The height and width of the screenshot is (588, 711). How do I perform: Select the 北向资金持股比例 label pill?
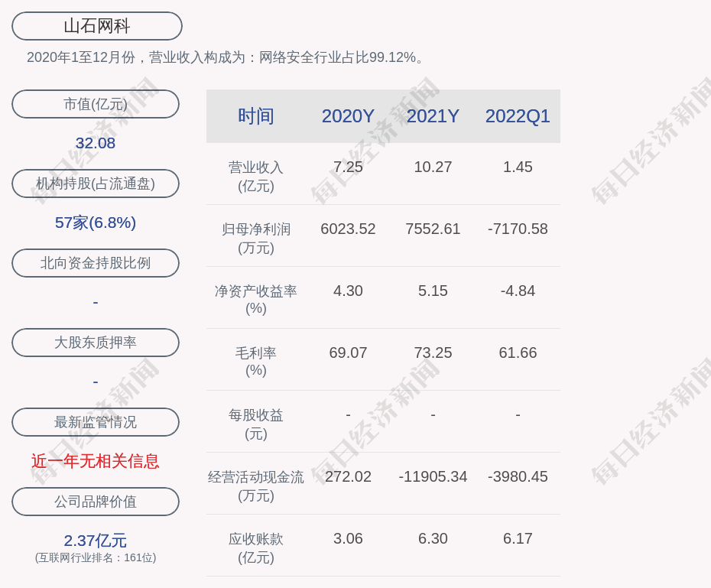coord(96,263)
